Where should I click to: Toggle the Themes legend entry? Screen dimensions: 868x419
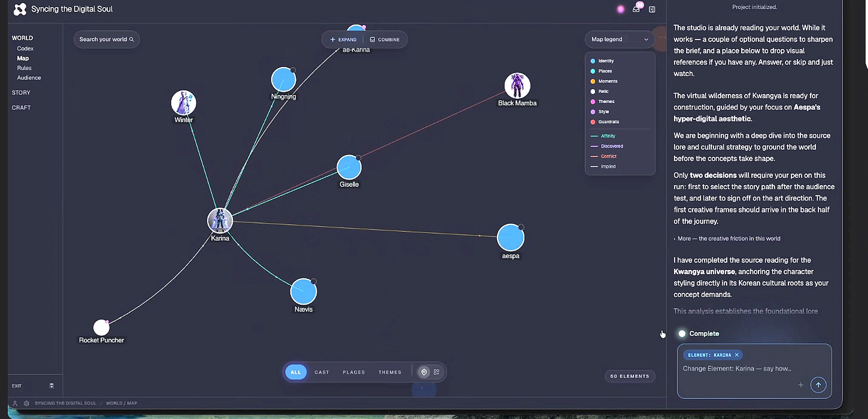point(603,101)
